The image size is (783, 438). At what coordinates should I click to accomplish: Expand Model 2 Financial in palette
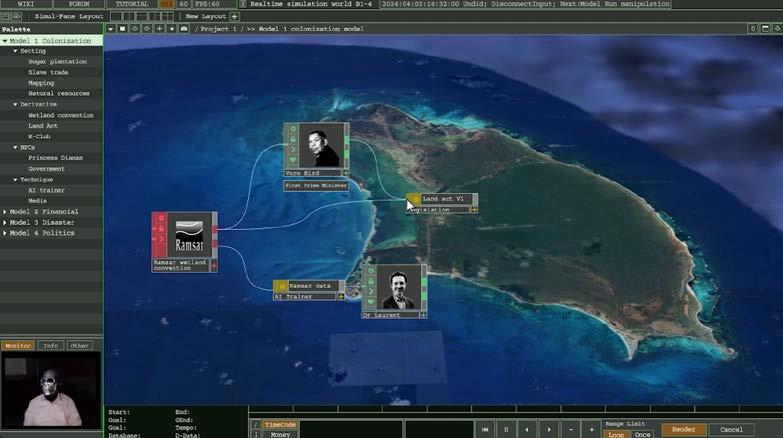(5, 212)
